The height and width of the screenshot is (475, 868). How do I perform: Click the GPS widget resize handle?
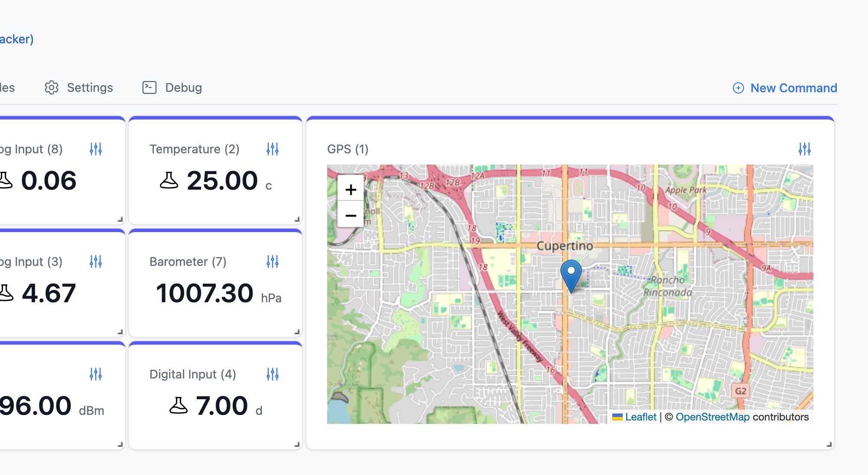point(829,444)
